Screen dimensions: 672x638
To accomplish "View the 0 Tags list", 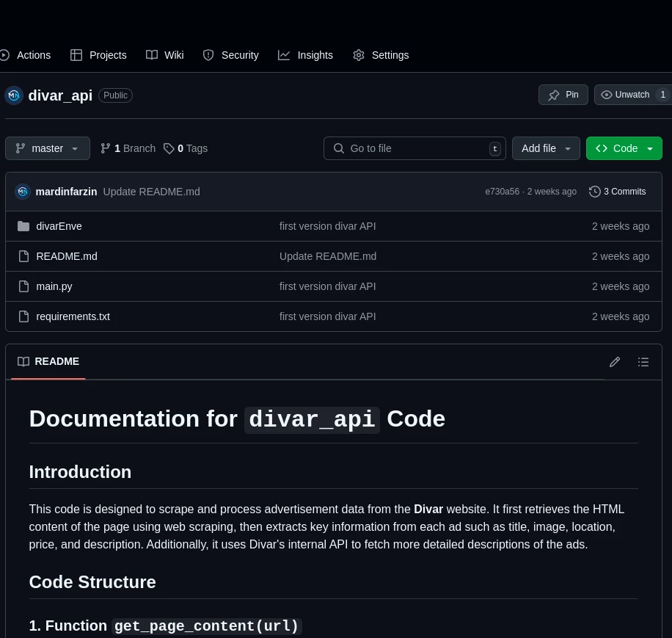I will [186, 148].
